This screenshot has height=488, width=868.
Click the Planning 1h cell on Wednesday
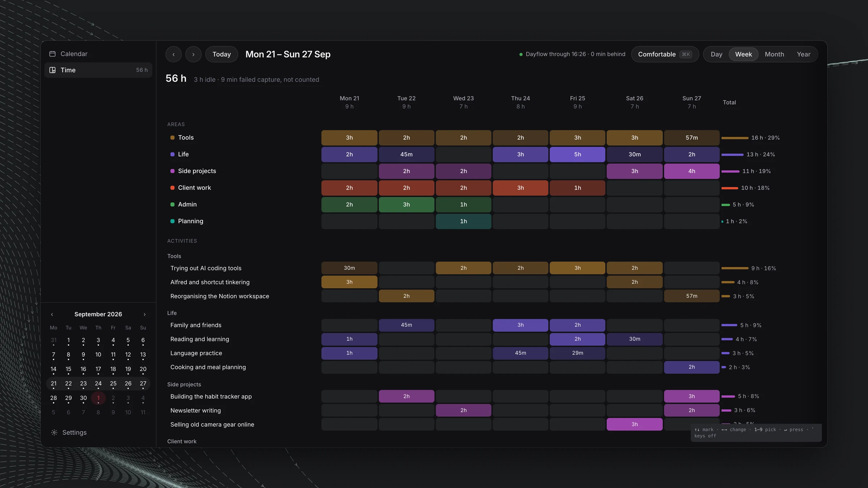(x=463, y=221)
